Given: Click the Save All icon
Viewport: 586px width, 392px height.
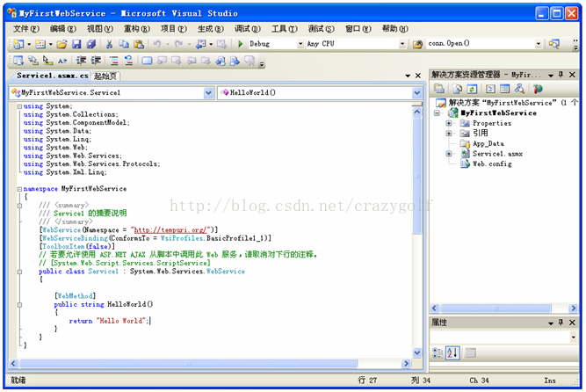Looking at the screenshot, I should [x=91, y=44].
